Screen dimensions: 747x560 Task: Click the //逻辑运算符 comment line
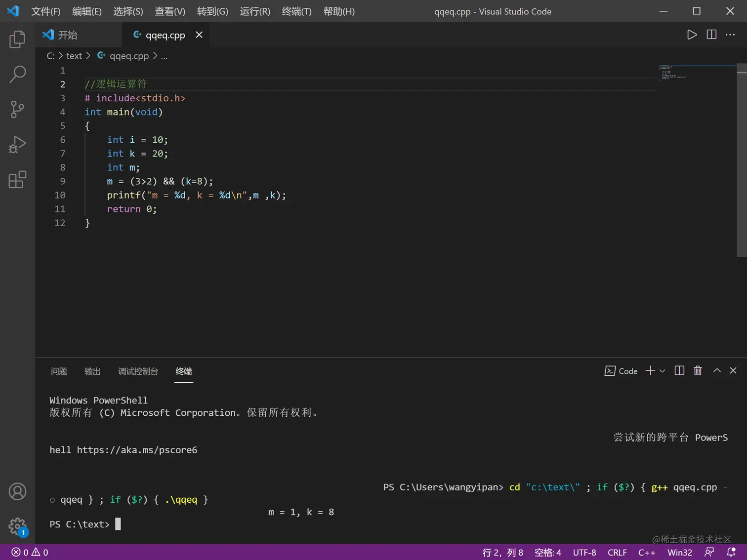[x=116, y=84]
